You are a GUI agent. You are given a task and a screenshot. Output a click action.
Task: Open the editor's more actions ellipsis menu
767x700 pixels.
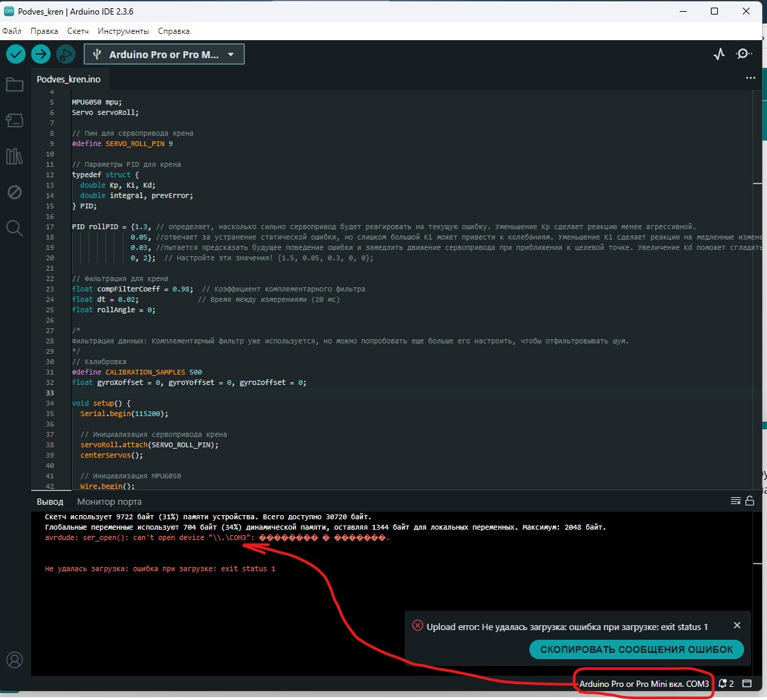pos(750,78)
